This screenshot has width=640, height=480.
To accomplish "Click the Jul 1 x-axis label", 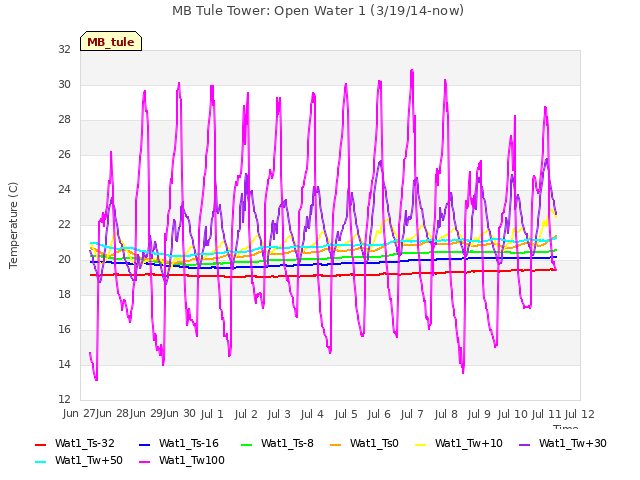I will pos(212,414).
